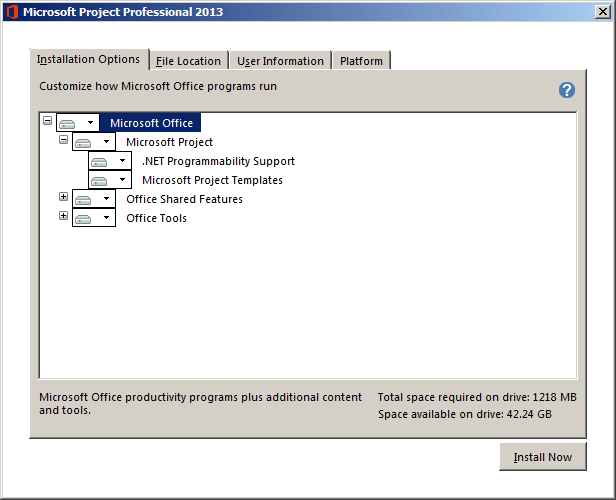Switch to the Installation Options tab
616x500 pixels.
89,59
